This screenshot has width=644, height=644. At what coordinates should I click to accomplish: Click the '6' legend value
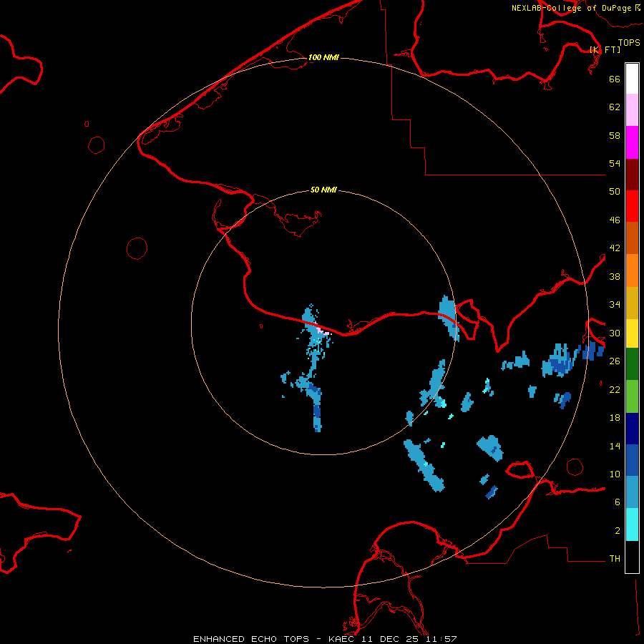point(618,502)
